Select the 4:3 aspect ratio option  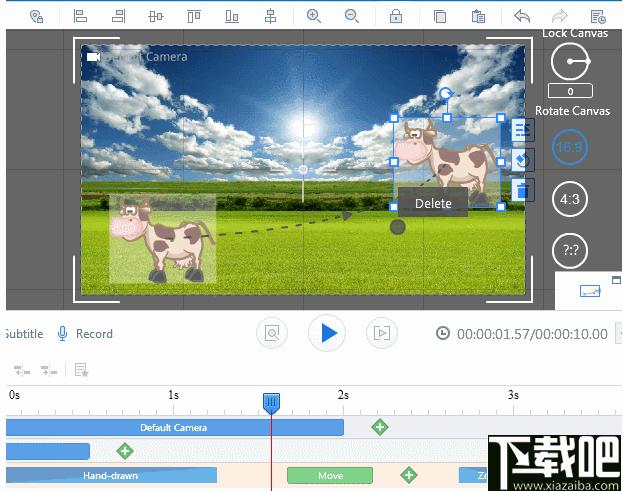click(570, 199)
